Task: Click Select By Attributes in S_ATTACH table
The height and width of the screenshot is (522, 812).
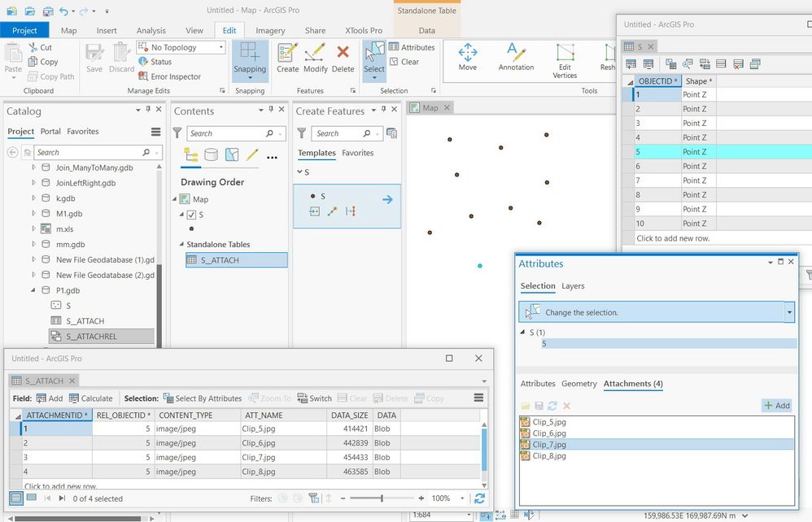Action: point(203,398)
